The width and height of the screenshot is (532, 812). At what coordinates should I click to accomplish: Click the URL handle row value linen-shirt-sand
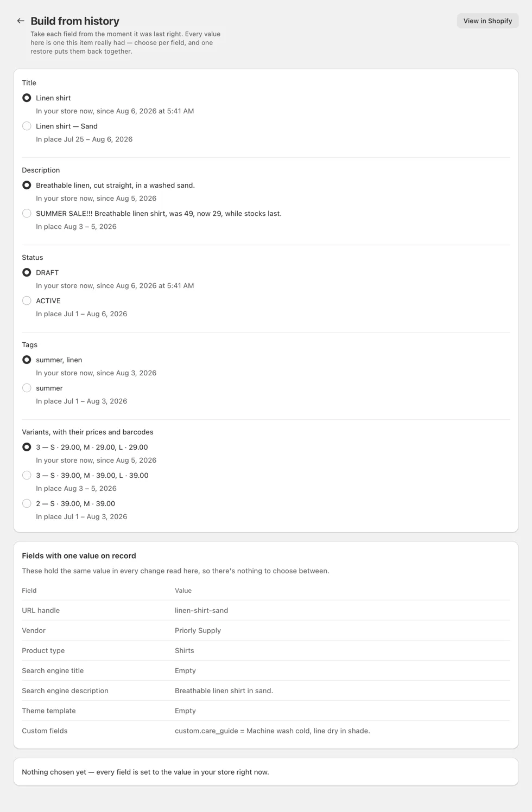(201, 610)
